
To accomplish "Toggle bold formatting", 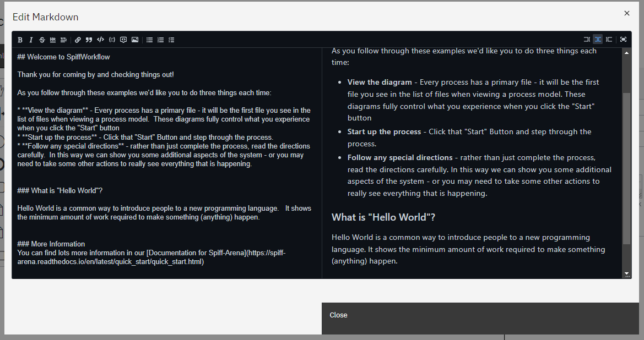I will 20,39.
